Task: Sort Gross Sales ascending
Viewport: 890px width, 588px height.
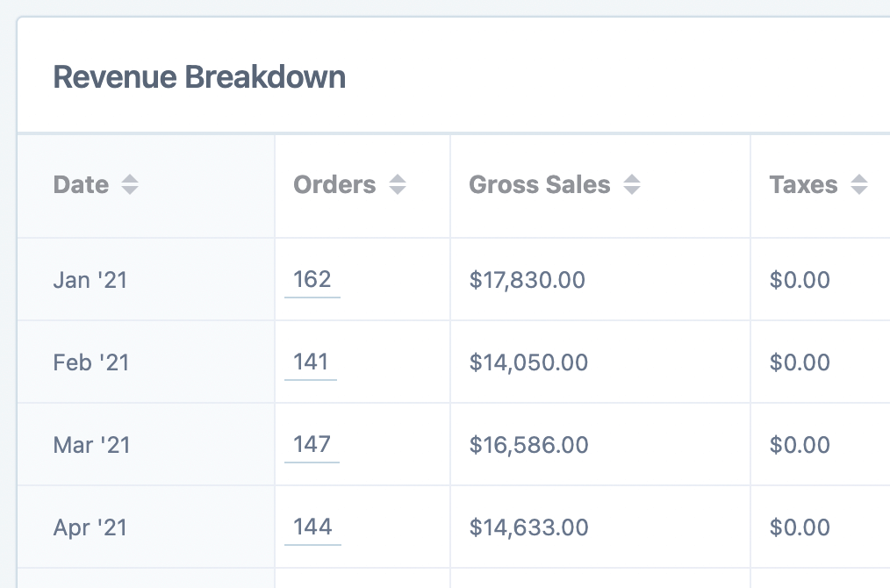Action: 632,179
